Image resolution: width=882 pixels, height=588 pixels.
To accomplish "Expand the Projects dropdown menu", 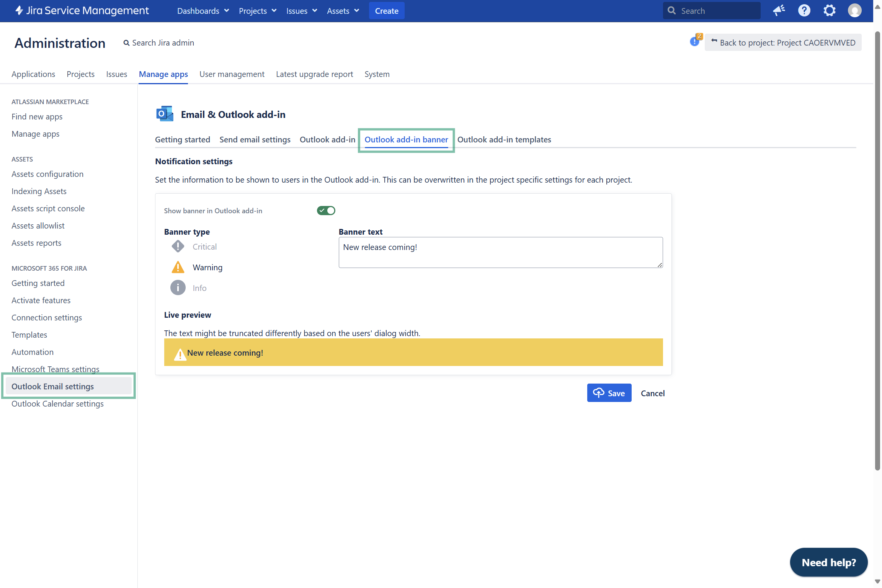I will click(258, 11).
